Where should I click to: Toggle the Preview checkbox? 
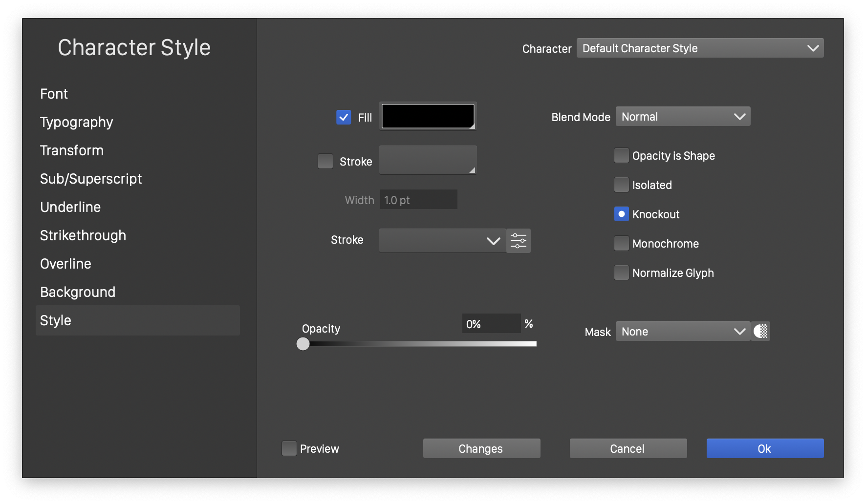point(289,448)
